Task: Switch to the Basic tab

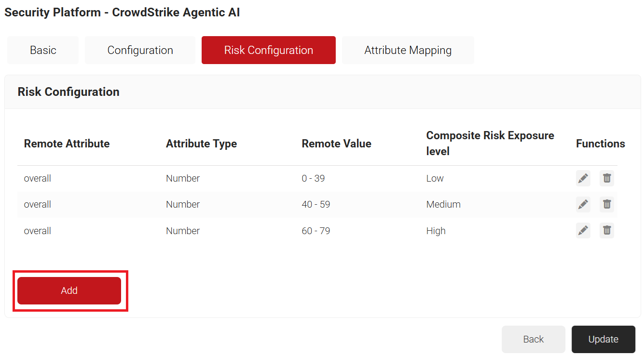Action: 43,50
